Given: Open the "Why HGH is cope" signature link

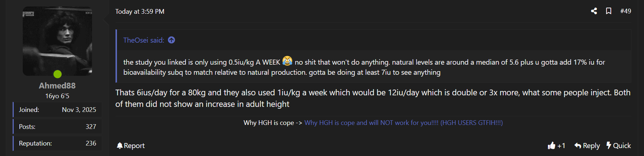Looking at the screenshot, I should (x=403, y=123).
